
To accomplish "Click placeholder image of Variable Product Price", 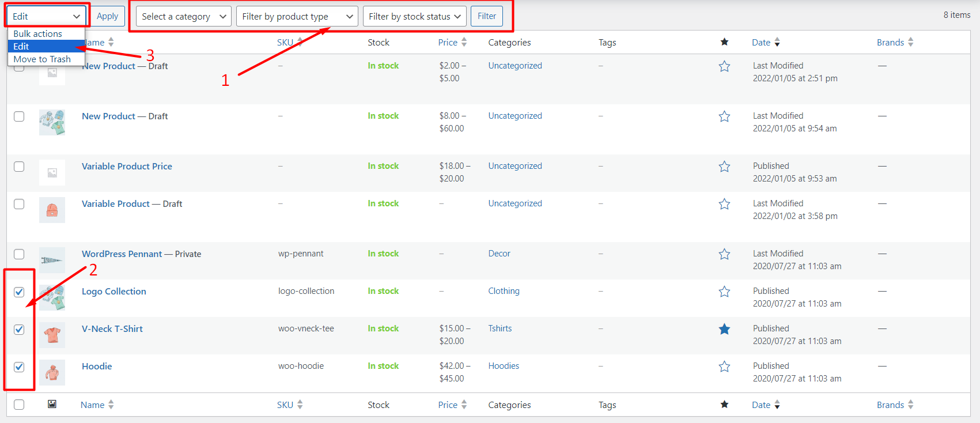I will pyautogui.click(x=52, y=172).
